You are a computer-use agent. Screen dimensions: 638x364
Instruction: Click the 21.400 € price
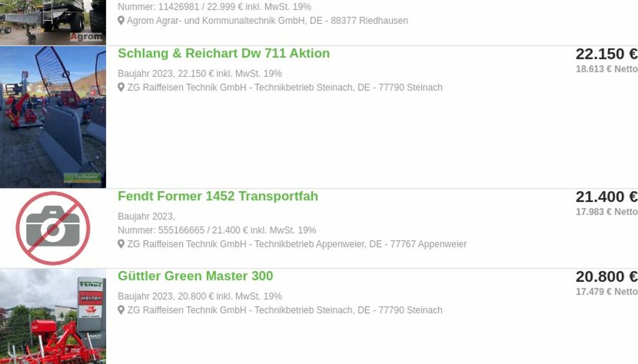tap(606, 197)
